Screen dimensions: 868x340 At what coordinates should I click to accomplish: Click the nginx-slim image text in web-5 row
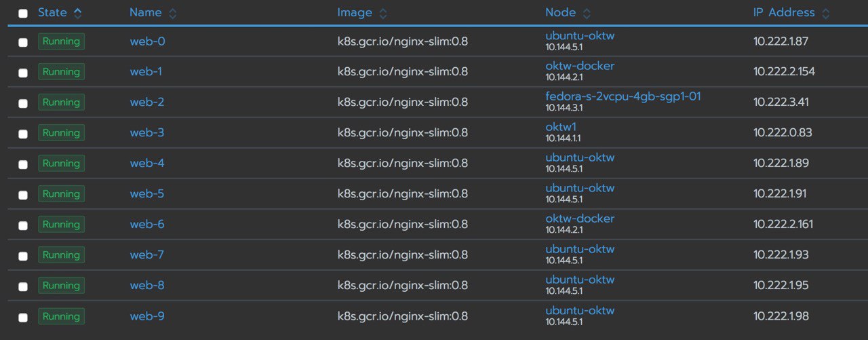coord(403,195)
